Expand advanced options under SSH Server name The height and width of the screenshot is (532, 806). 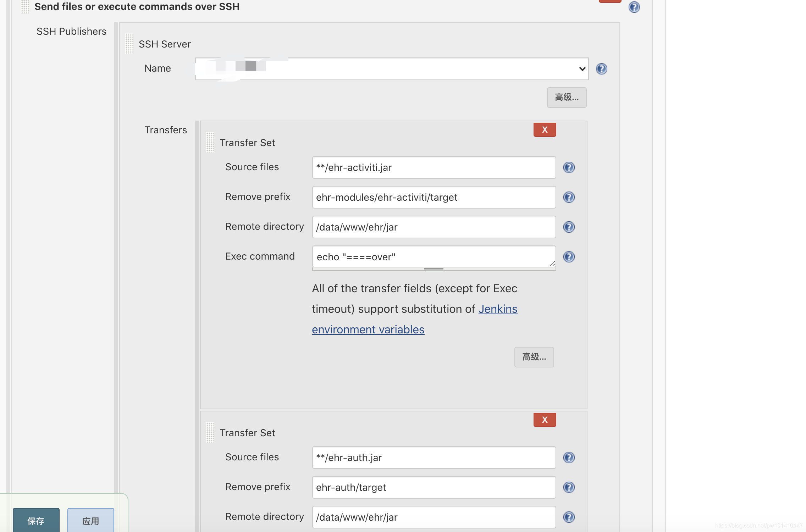pos(566,98)
